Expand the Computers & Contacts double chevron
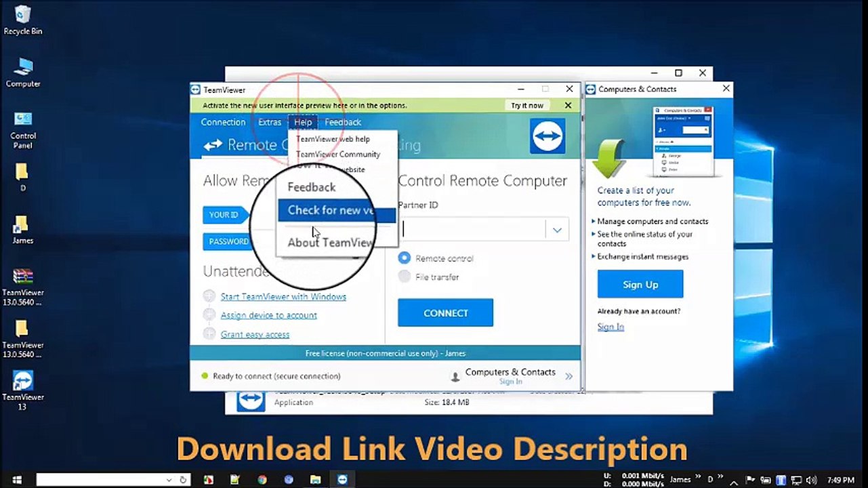Viewport: 868px width, 488px height. [x=569, y=376]
